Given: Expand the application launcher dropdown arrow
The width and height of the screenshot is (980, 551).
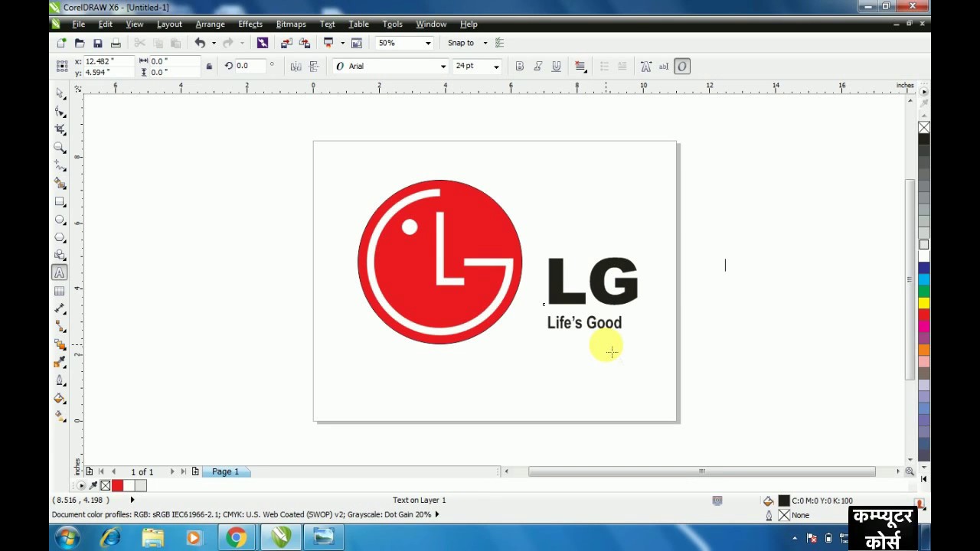Looking at the screenshot, I should [x=342, y=43].
